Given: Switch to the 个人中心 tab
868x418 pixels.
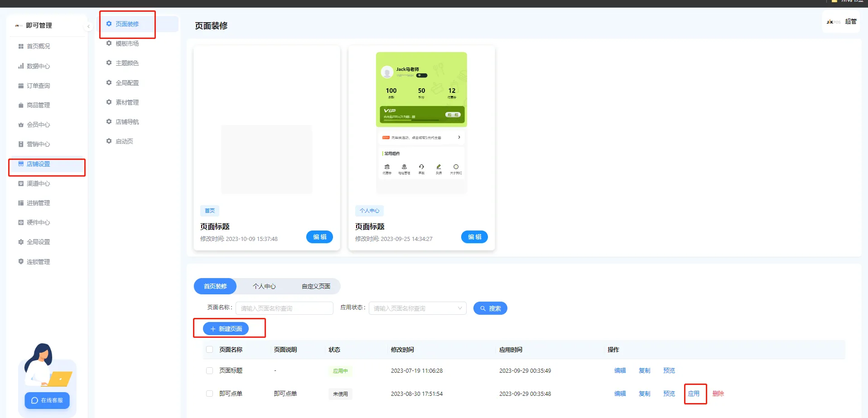Looking at the screenshot, I should click(264, 286).
